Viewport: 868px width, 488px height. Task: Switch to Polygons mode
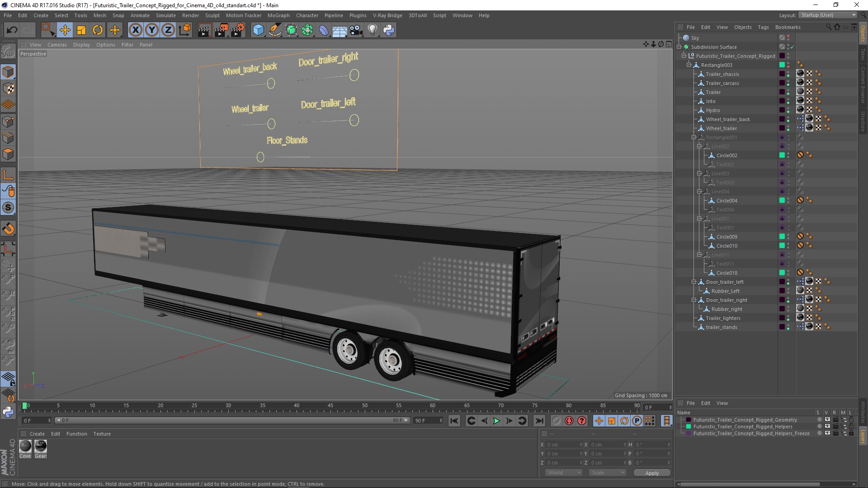pos(8,154)
